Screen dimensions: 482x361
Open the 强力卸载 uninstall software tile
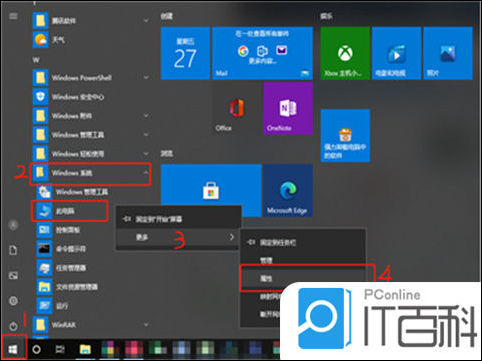pyautogui.click(x=345, y=136)
